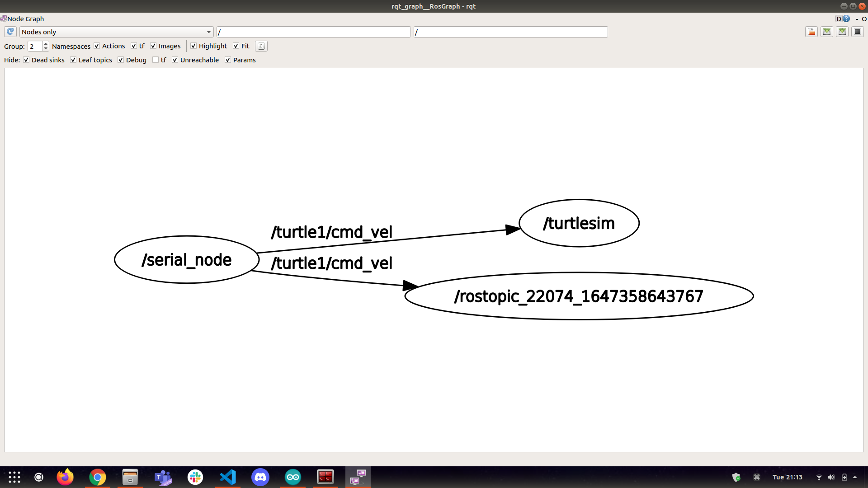This screenshot has height=488, width=868.
Task: Expand the system menu arrow in tray
Action: 855,477
